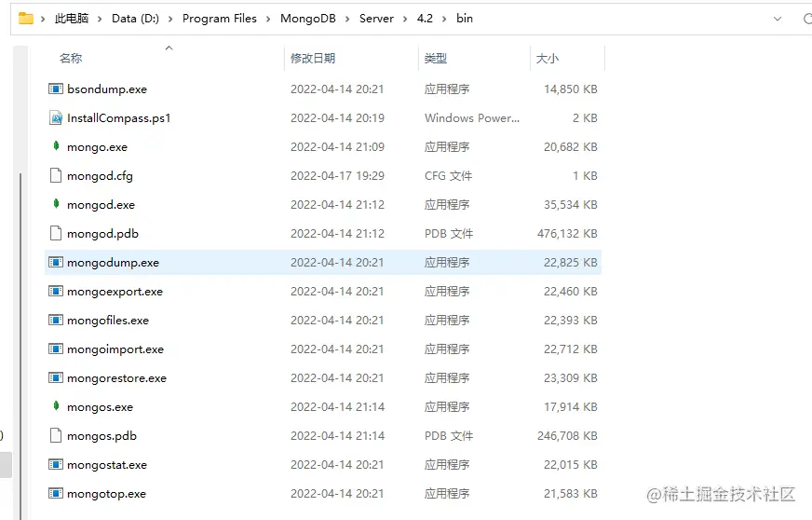Expand the chevron after MongoDB breadcrumb
Screen dimensions: 812x520
(x=347, y=19)
